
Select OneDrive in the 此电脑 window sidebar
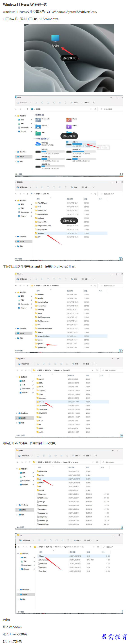[x=22, y=152]
